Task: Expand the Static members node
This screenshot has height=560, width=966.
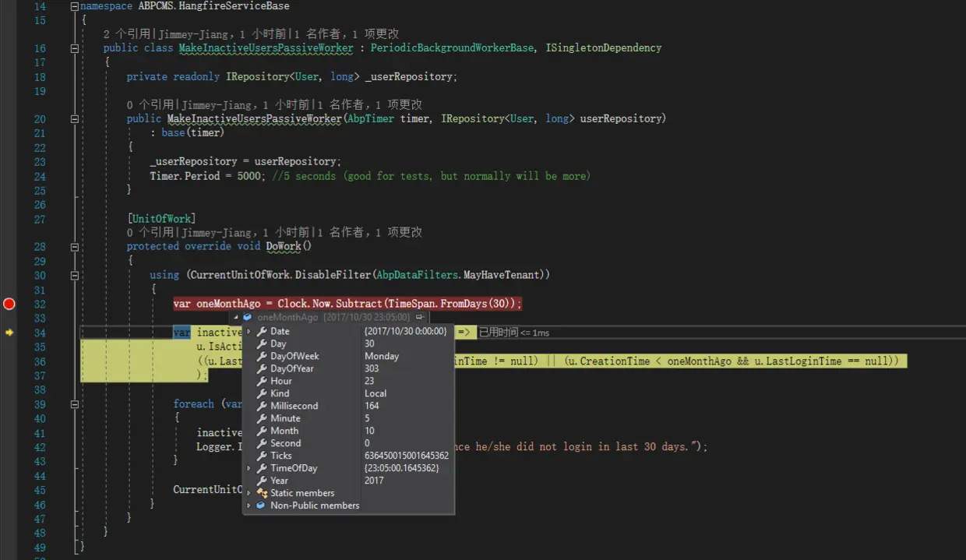Action: (x=249, y=493)
